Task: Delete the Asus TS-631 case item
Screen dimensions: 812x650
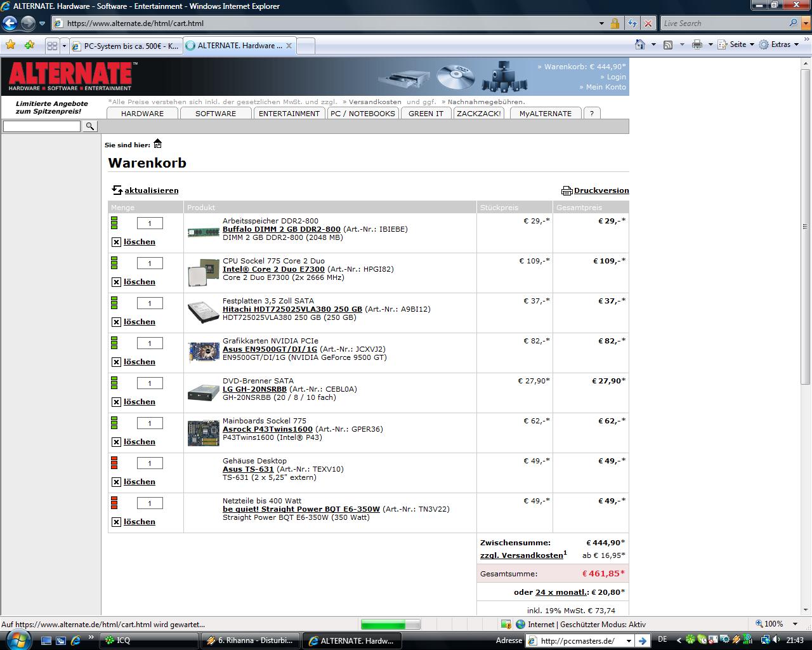Action: pyautogui.click(x=134, y=482)
